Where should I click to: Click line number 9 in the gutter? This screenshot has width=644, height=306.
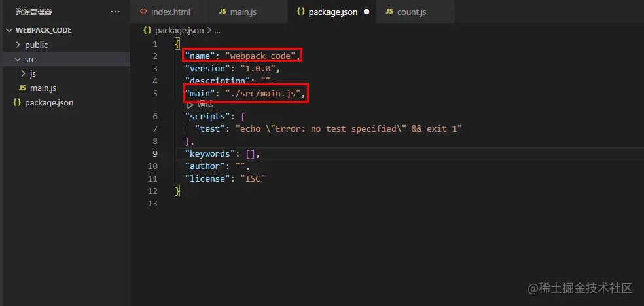154,154
